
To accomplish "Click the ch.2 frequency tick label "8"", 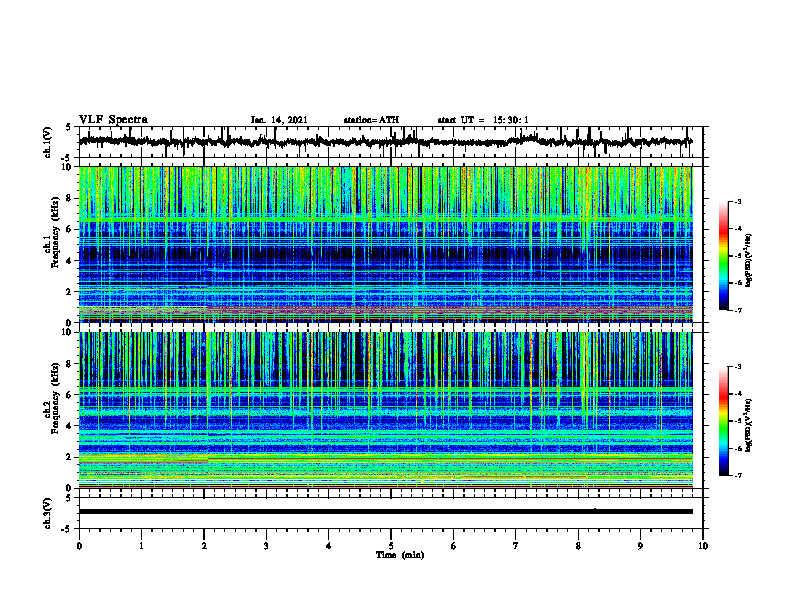I will pos(70,364).
